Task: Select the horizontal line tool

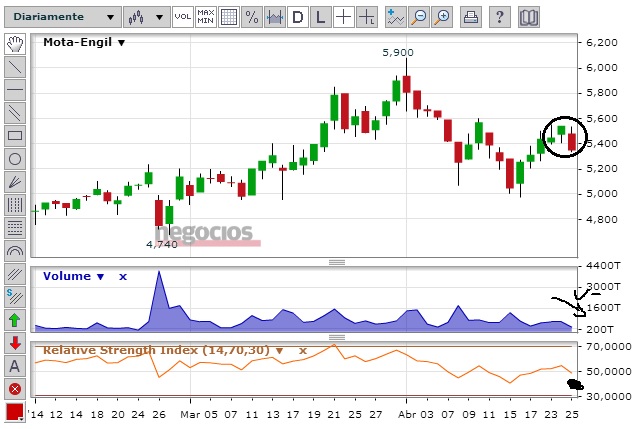Action: point(15,90)
